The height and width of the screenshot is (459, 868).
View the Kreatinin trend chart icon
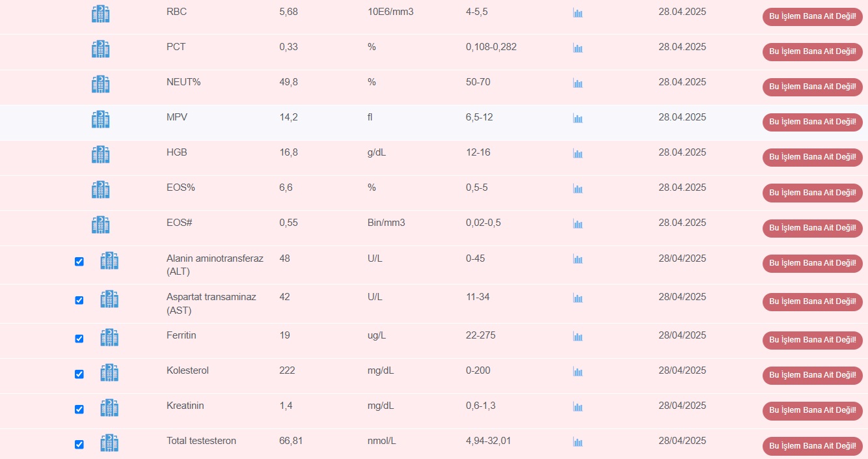tap(578, 407)
